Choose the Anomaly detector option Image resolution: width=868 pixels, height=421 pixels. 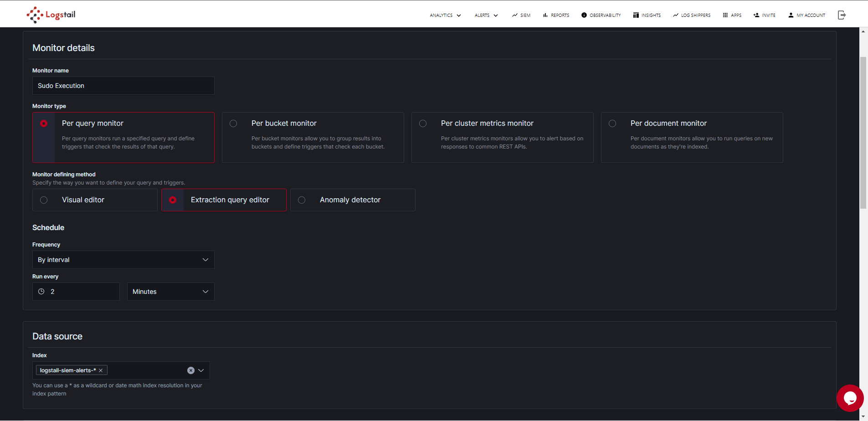click(x=353, y=200)
